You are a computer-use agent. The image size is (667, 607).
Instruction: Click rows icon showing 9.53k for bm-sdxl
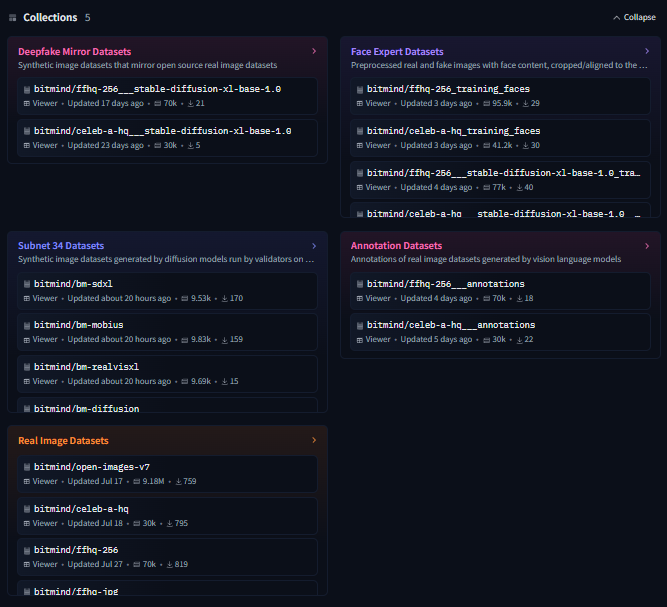click(185, 299)
